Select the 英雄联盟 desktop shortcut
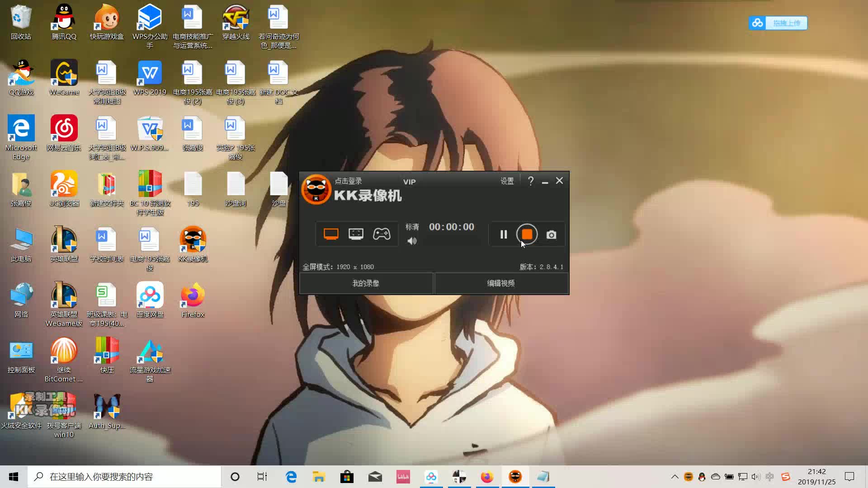Image resolution: width=868 pixels, height=488 pixels. [x=64, y=245]
